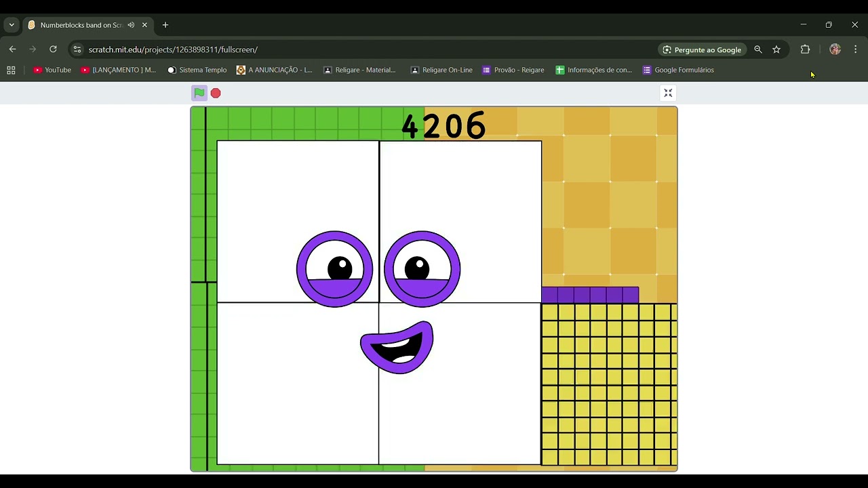This screenshot has height=488, width=868.
Task: Exit Scratch fullscreen mode
Action: click(x=668, y=93)
